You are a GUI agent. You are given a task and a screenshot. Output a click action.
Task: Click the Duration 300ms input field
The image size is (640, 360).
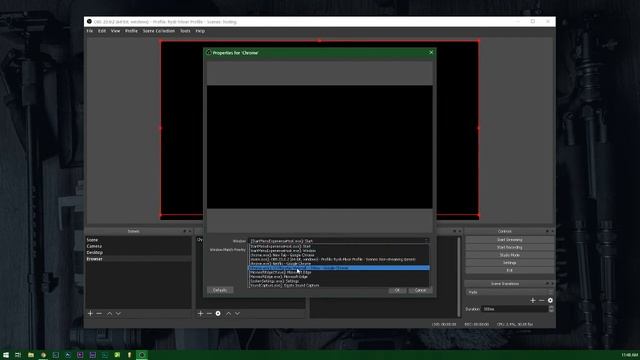point(515,309)
